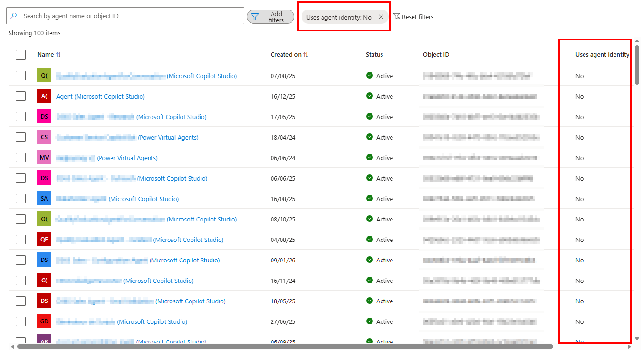Remove the 'Uses agent identity: No' filter
The image size is (644, 351).
381,17
